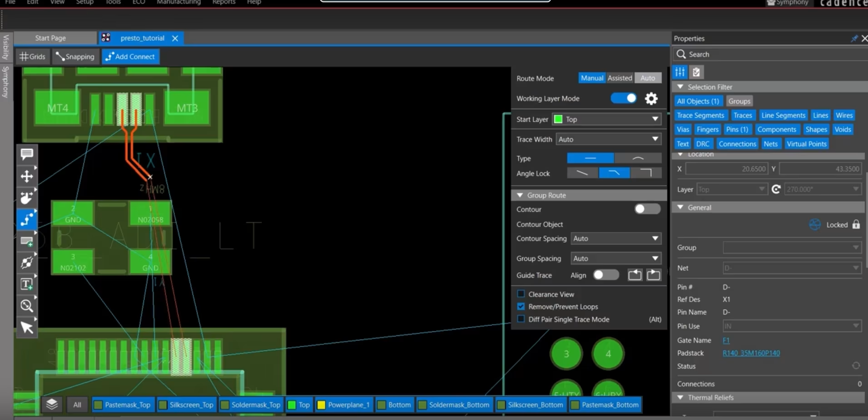This screenshot has height=420, width=868.
Task: Select the Add Text tool icon
Action: tap(27, 284)
